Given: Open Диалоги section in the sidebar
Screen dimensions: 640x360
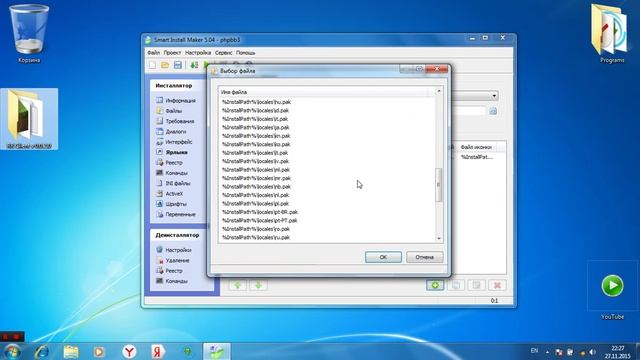Looking at the screenshot, I should point(171,131).
